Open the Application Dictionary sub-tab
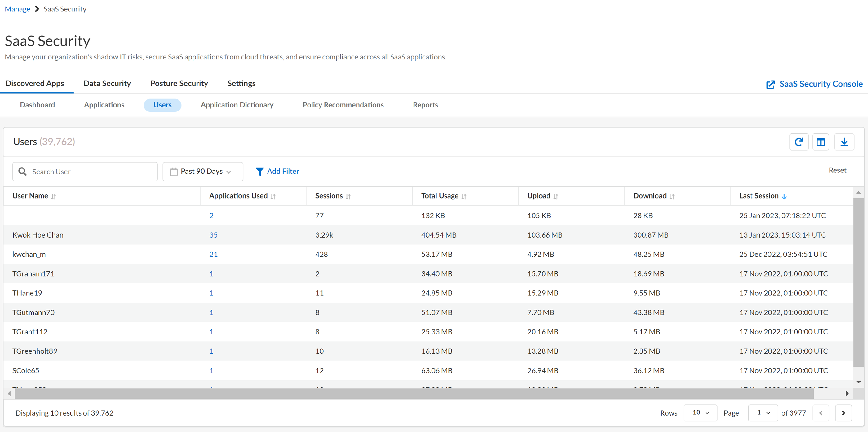The height and width of the screenshot is (432, 868). [x=237, y=105]
